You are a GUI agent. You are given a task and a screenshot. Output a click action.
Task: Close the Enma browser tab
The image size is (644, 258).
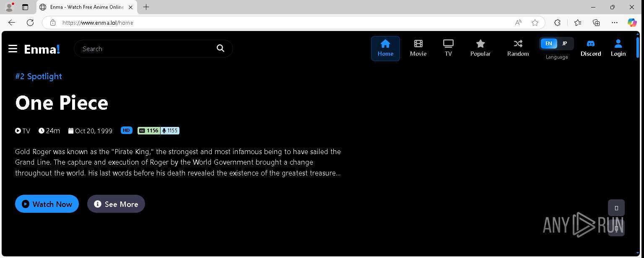point(130,7)
